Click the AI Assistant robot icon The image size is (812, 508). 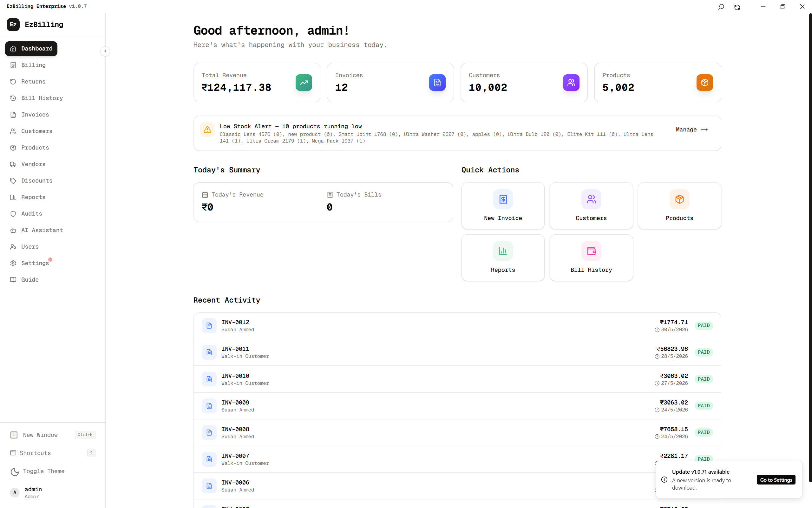(13, 230)
